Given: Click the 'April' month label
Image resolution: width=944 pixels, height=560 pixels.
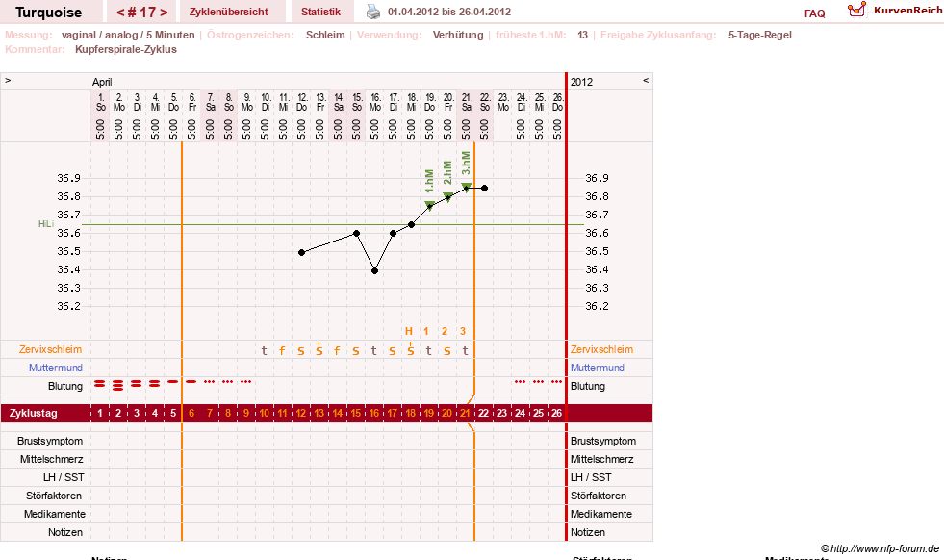Looking at the screenshot, I should [102, 82].
